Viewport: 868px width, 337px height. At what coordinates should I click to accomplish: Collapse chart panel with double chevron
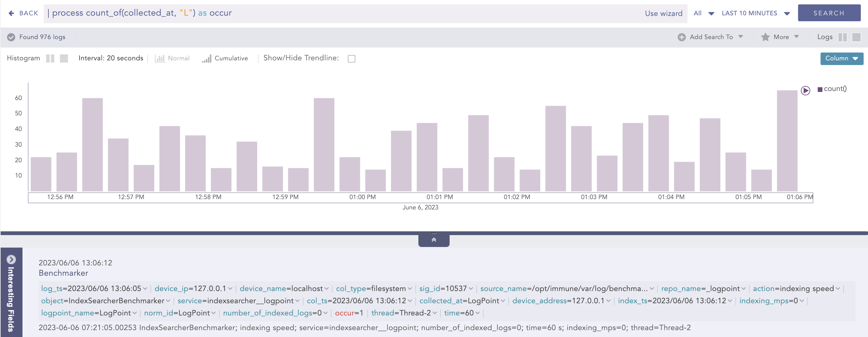(434, 240)
